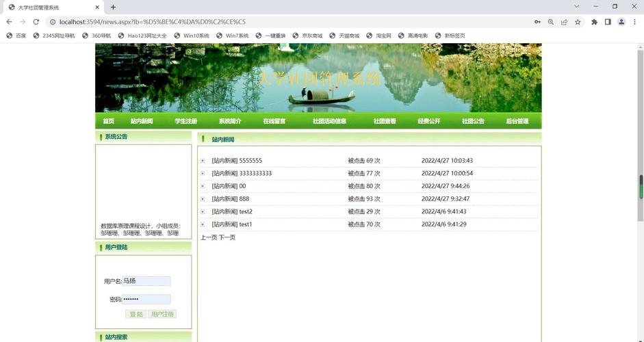The height and width of the screenshot is (342, 644).
Task: Open 高清电影 bookmark
Action: 413,36
